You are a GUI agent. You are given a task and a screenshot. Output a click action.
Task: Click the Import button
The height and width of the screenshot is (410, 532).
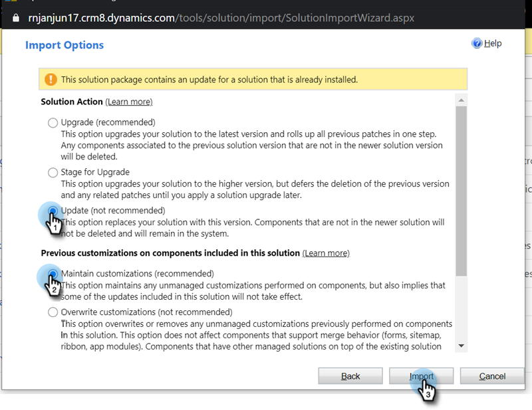point(422,376)
